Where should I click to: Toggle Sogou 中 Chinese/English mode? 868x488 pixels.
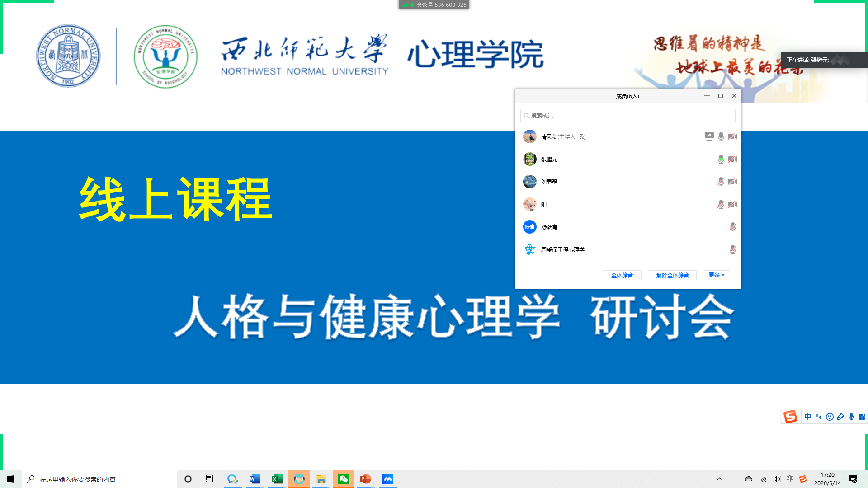808,417
